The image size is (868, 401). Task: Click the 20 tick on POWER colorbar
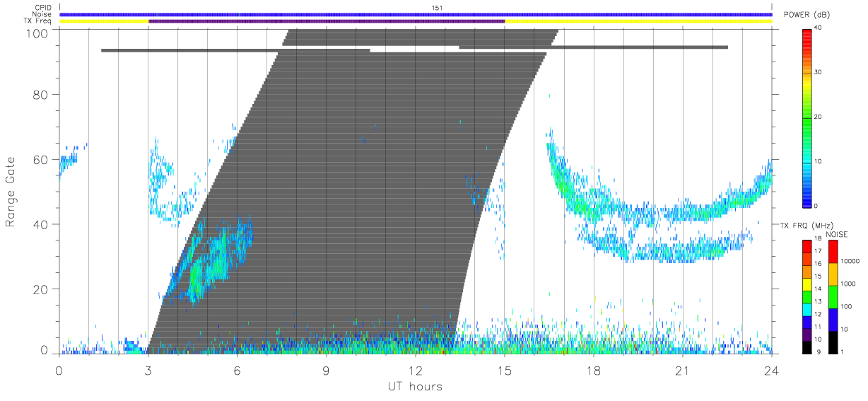(x=818, y=117)
